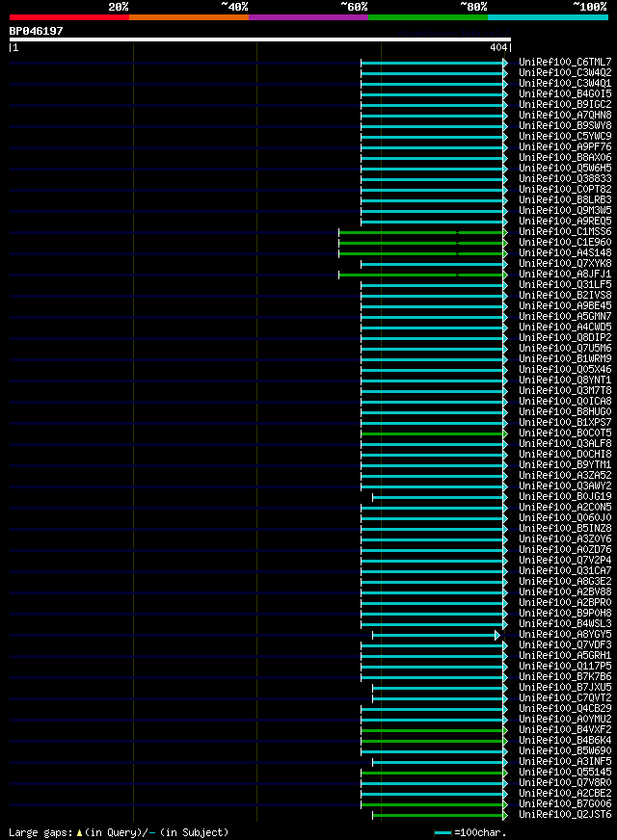Image resolution: width=617 pixels, height=840 pixels.
Task: Open hit UniRef100_A7QHN8
Action: (565, 116)
